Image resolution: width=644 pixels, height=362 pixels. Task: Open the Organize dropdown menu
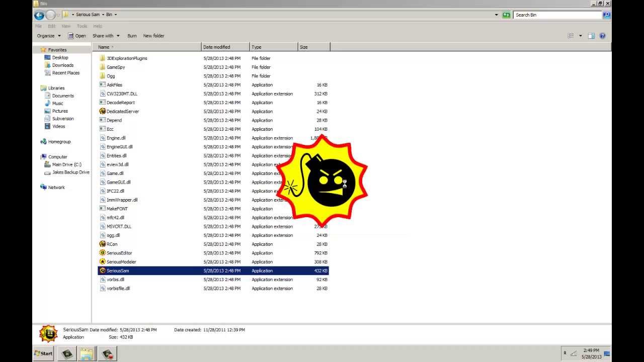coord(48,36)
